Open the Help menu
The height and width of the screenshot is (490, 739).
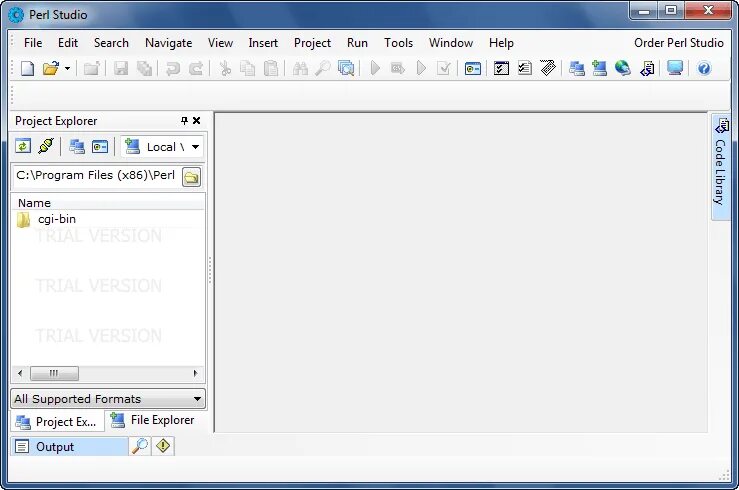tap(501, 43)
